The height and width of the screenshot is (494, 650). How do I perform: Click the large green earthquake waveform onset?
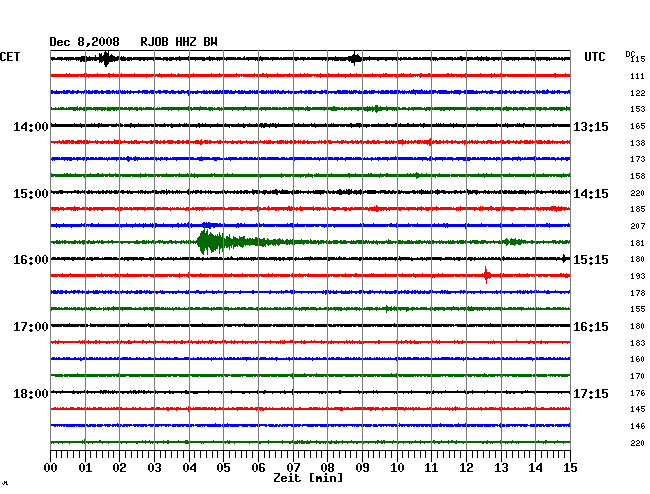click(204, 242)
